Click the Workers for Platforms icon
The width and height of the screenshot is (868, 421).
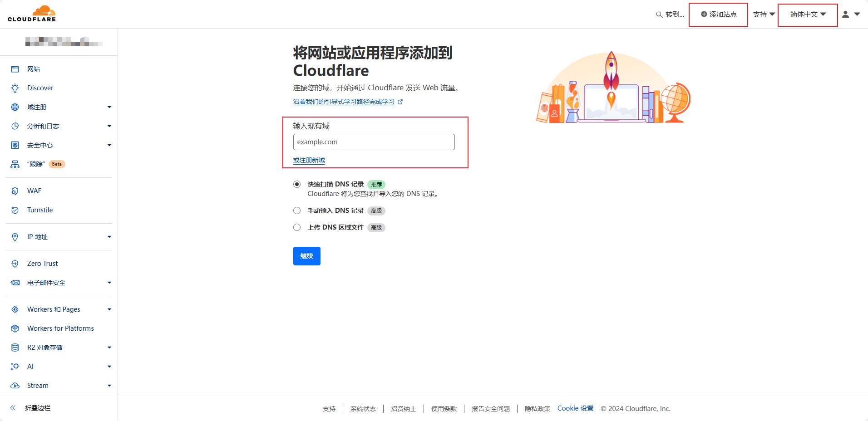click(15, 328)
